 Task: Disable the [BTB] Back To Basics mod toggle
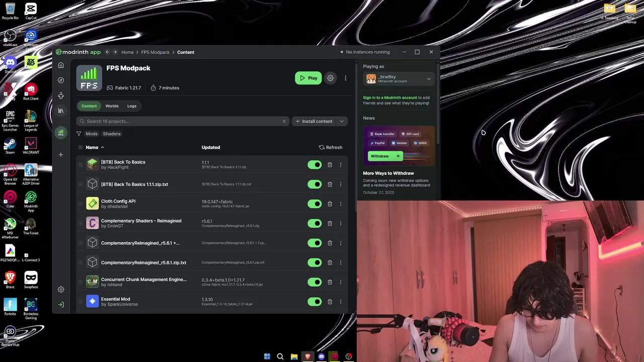pyautogui.click(x=314, y=164)
